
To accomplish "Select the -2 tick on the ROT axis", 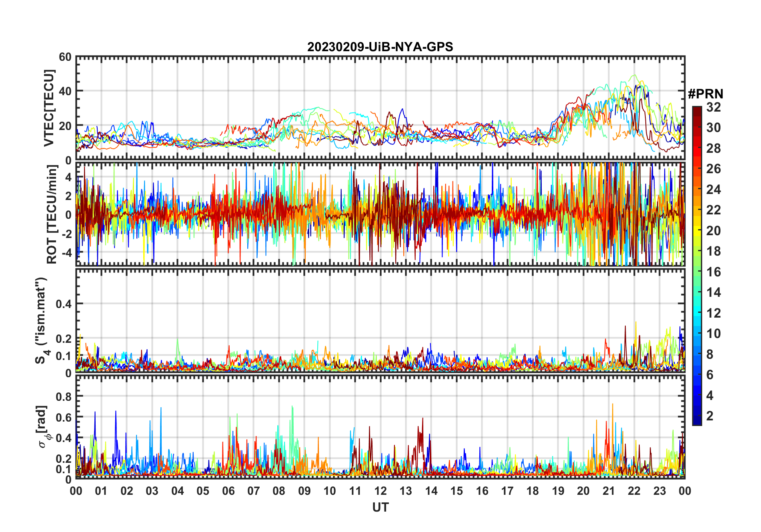I will tap(66, 234).
